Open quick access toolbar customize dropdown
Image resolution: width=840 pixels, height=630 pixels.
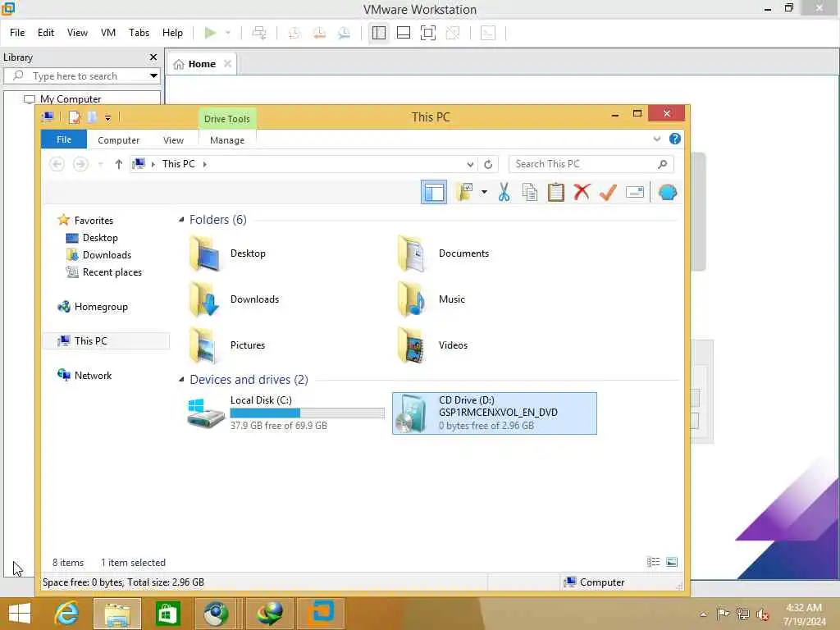(x=107, y=118)
